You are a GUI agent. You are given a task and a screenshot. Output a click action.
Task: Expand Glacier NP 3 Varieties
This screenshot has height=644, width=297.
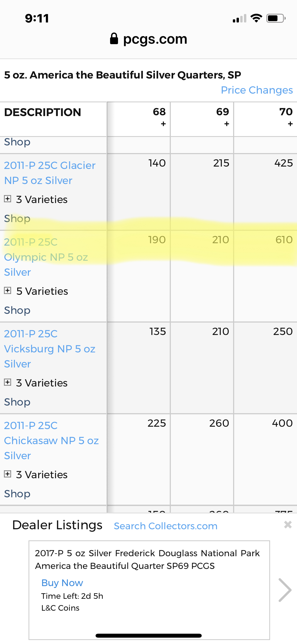[8, 199]
